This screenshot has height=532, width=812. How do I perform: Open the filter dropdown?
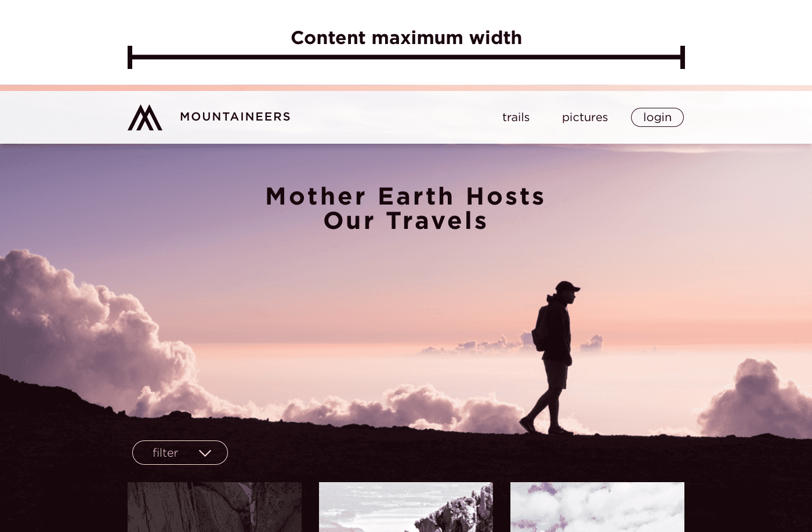(x=180, y=453)
